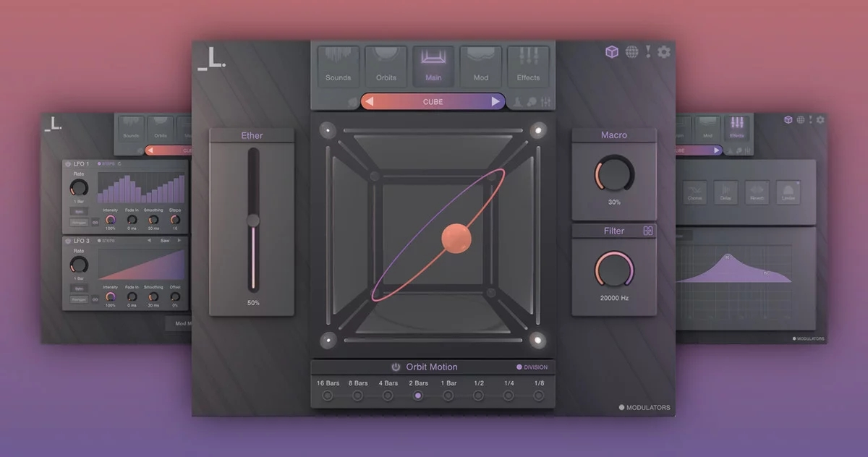Open the Effects page icon
Image resolution: width=868 pixels, height=457 pixels.
pos(529,65)
